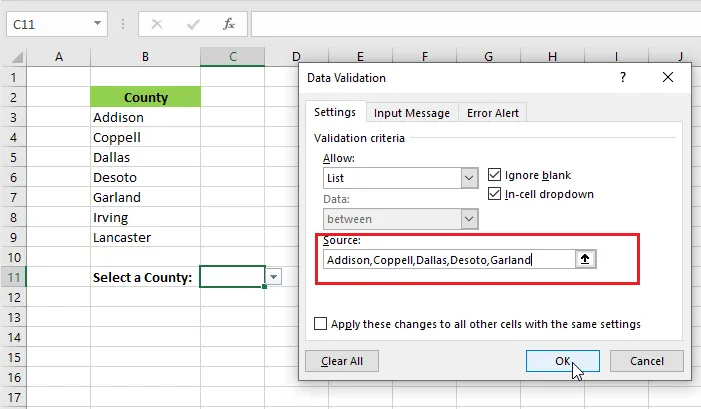Select column E header
Viewport: 701px width, 409px height.
(360, 56)
